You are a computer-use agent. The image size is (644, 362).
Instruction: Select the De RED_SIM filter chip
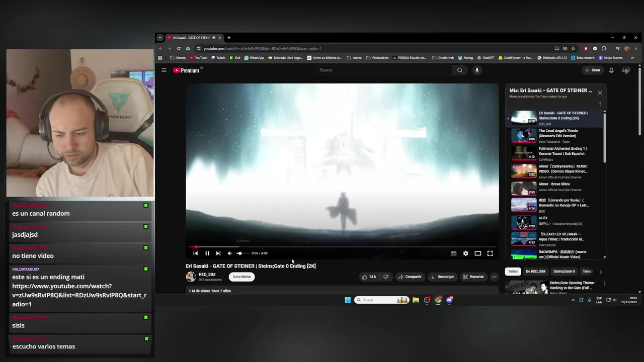coord(535,271)
